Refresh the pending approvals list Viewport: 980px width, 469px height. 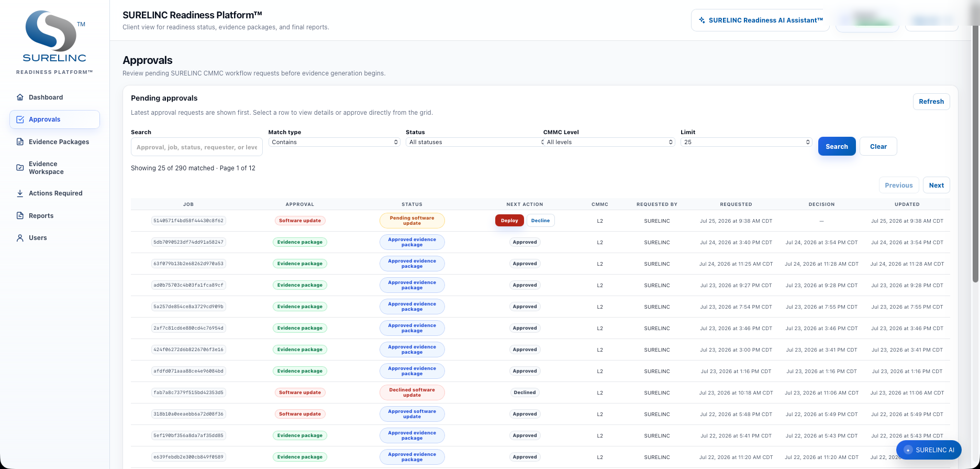point(931,102)
